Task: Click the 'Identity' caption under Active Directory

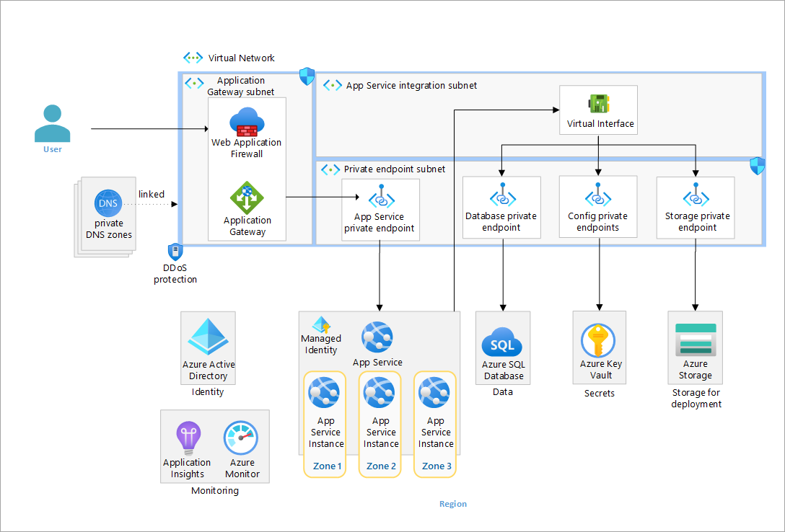Action: tap(208, 392)
